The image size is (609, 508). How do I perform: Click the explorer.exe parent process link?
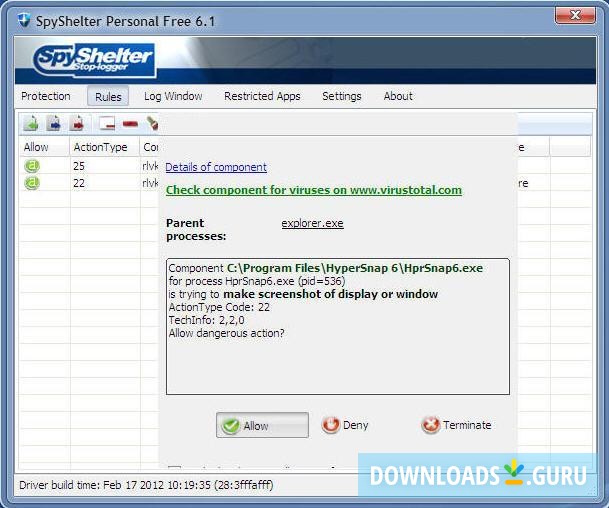(x=313, y=223)
